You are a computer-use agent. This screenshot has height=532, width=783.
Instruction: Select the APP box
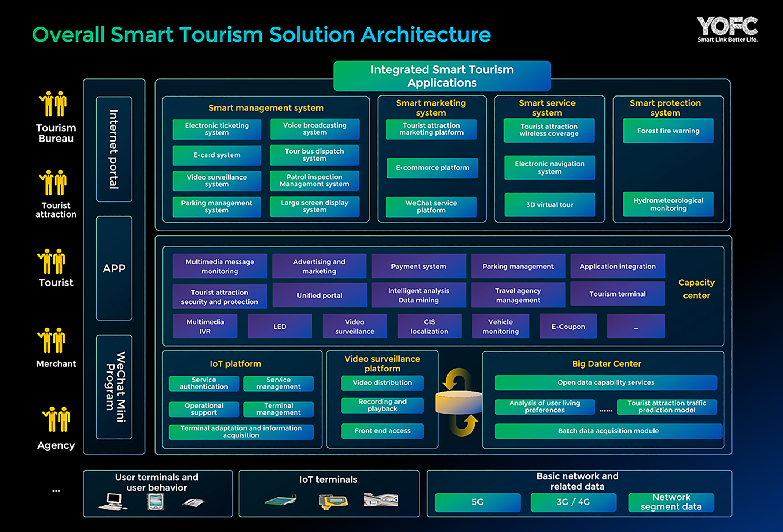114,268
